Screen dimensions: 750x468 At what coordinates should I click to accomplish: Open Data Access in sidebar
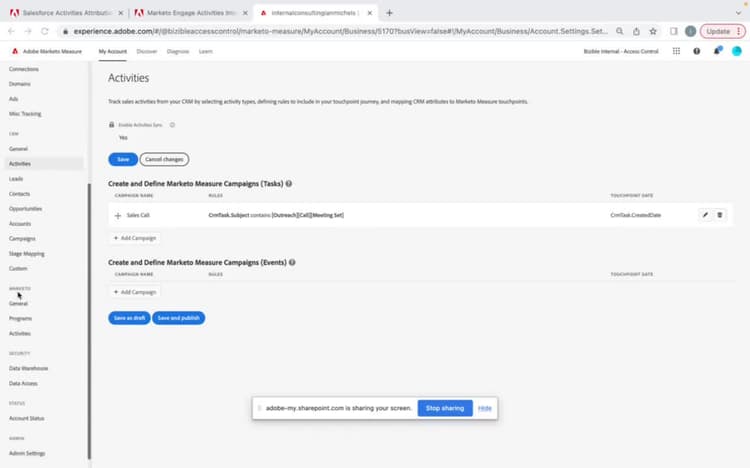[x=23, y=383]
